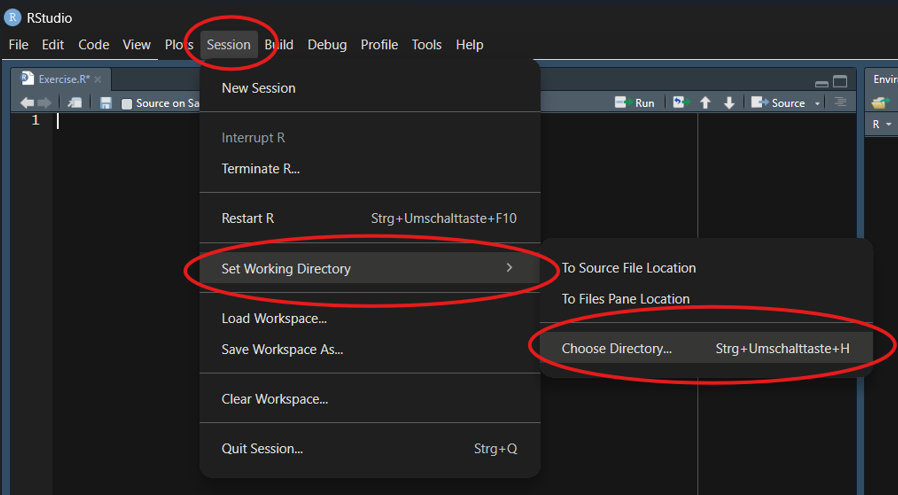Screen dimensions: 898x495
Task: Close the open Session menu
Action: tap(229, 45)
